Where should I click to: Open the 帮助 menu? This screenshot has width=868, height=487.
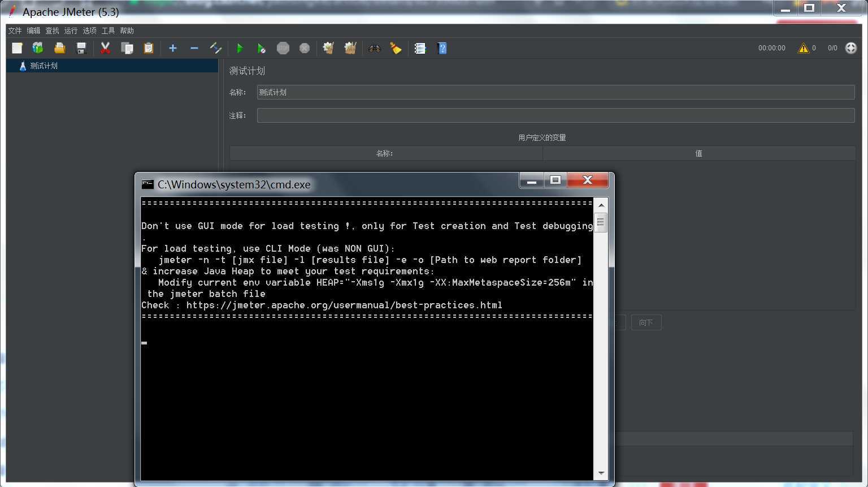127,31
